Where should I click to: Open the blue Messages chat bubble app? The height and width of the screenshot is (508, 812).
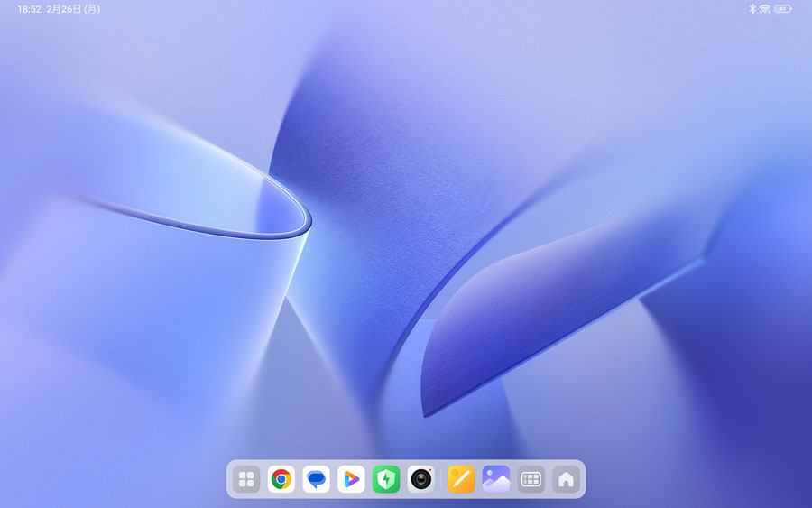(x=316, y=479)
